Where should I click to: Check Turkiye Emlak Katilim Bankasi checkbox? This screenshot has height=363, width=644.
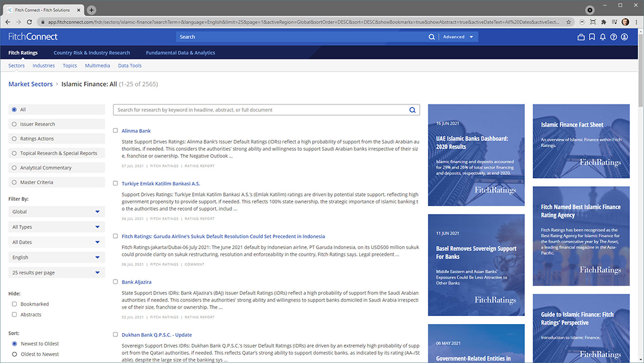pos(116,183)
